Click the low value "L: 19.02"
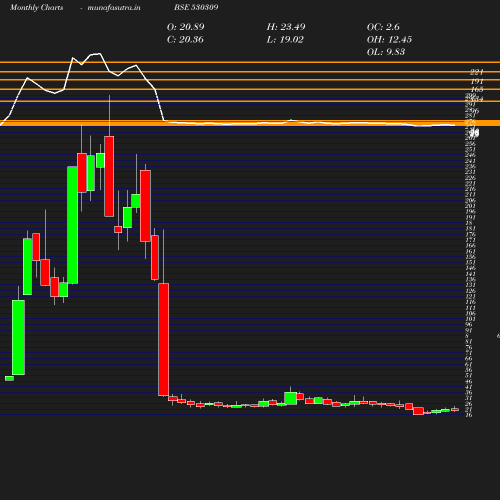The width and height of the screenshot is (500, 500). 285,39
